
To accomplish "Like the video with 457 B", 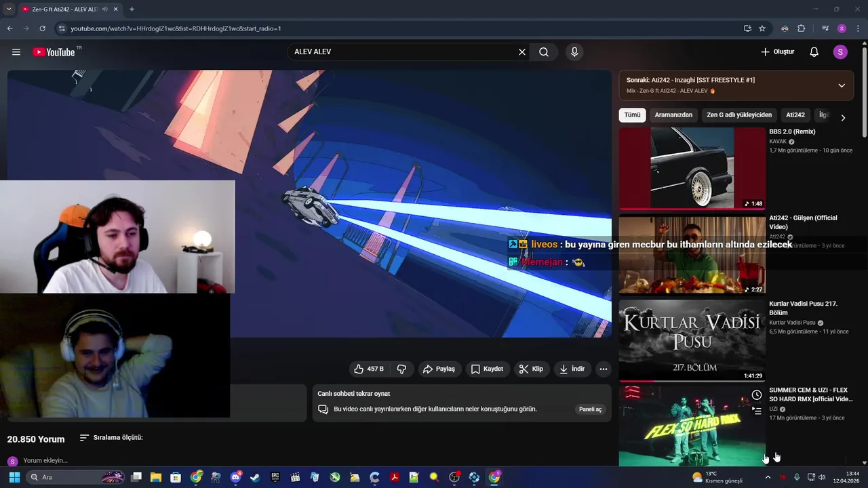I will click(369, 369).
